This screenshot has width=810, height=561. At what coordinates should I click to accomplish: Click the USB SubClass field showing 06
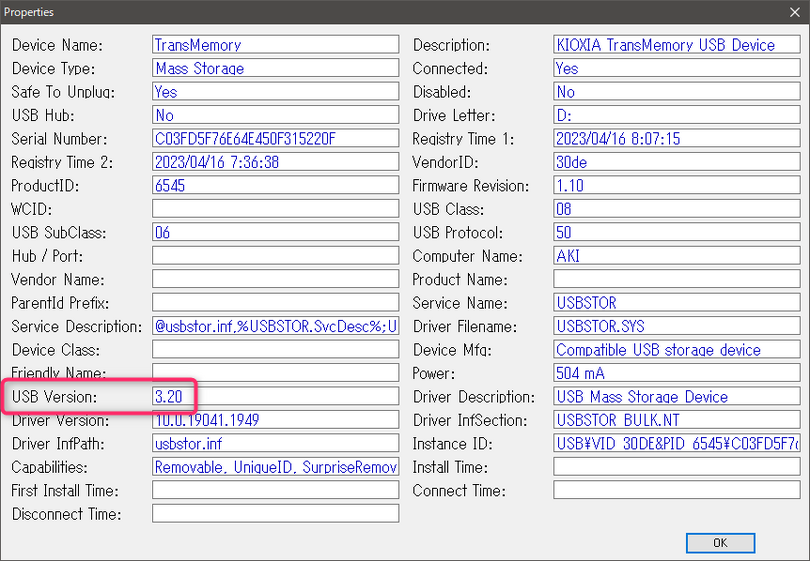pos(275,232)
